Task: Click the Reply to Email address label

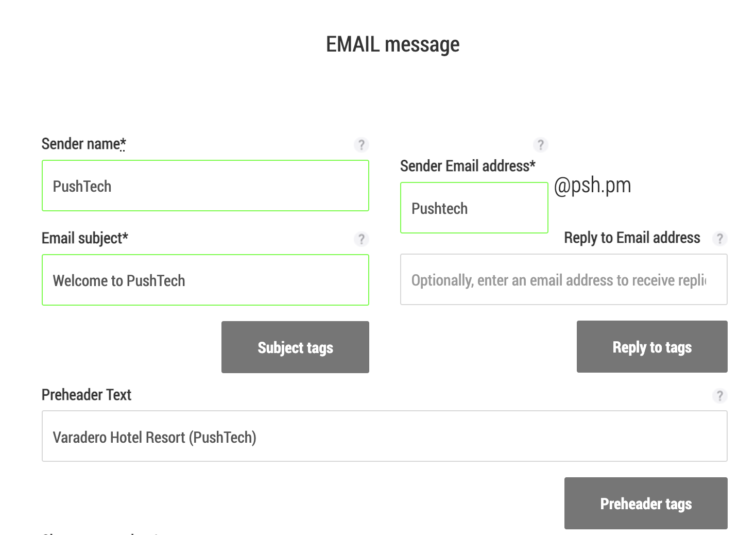Action: pos(632,238)
